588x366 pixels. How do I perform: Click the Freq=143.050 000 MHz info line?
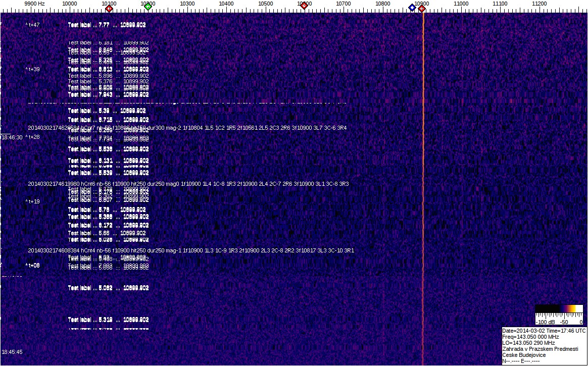(530, 337)
